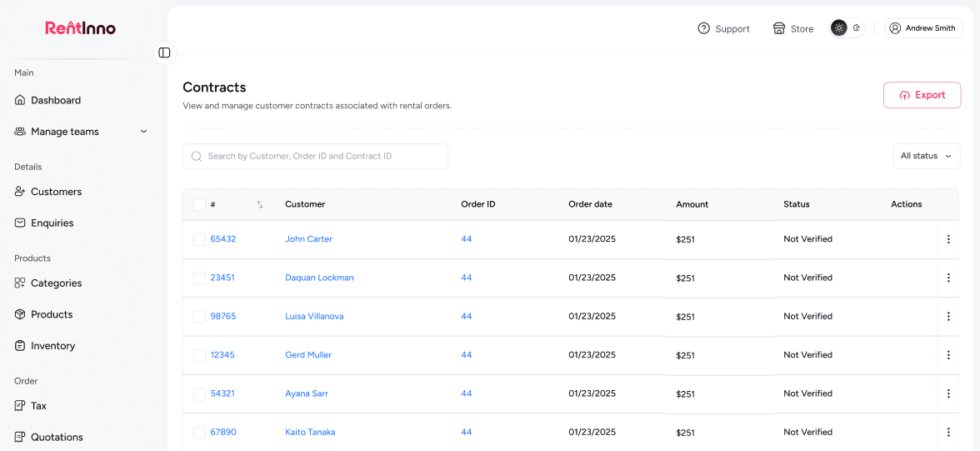Open order ID 44 for Gerd Muller

click(467, 354)
